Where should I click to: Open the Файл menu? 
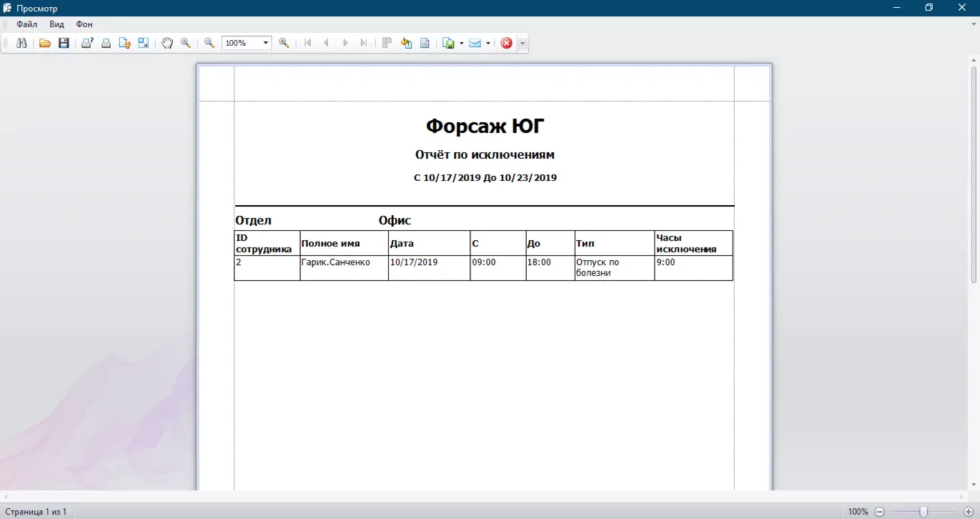[27, 24]
